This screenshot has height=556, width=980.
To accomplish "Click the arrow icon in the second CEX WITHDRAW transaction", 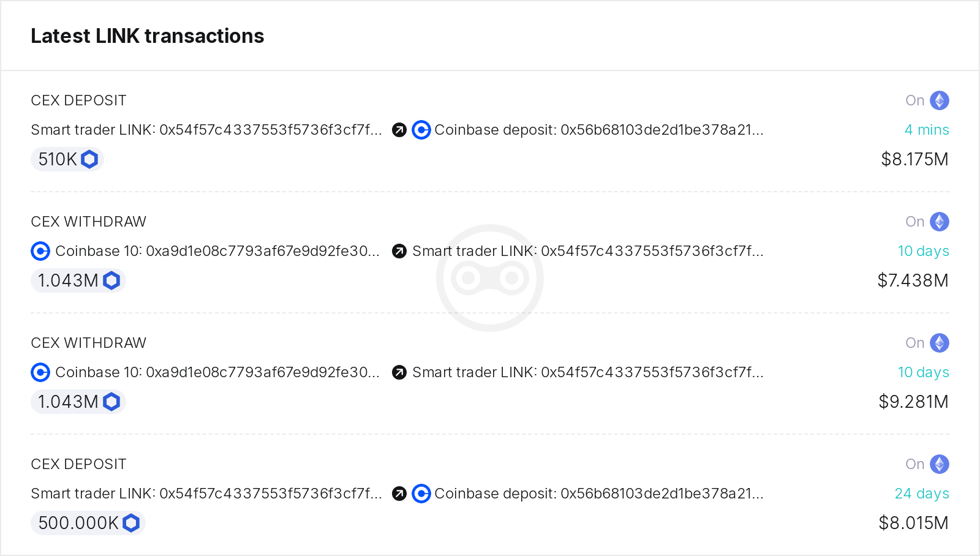I will click(x=398, y=372).
